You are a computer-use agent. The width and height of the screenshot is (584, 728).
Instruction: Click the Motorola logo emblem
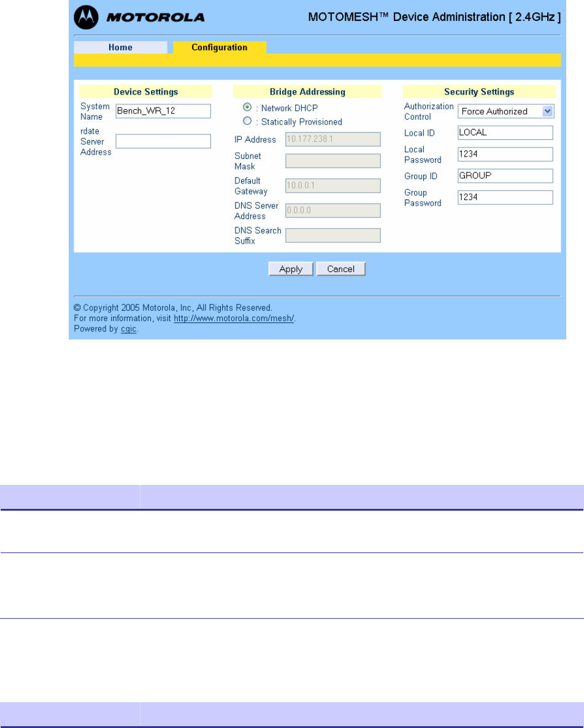point(86,17)
